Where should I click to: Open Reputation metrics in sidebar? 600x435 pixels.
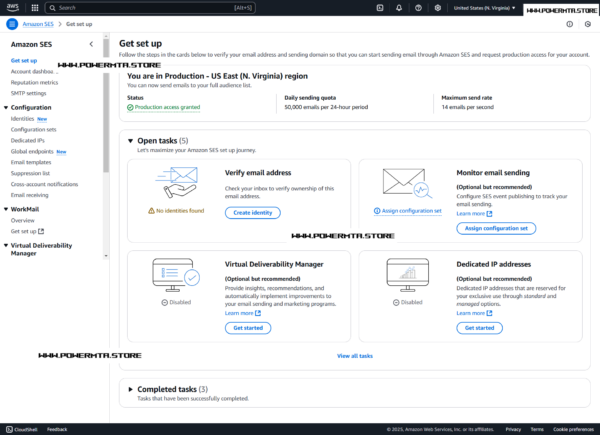[34, 83]
